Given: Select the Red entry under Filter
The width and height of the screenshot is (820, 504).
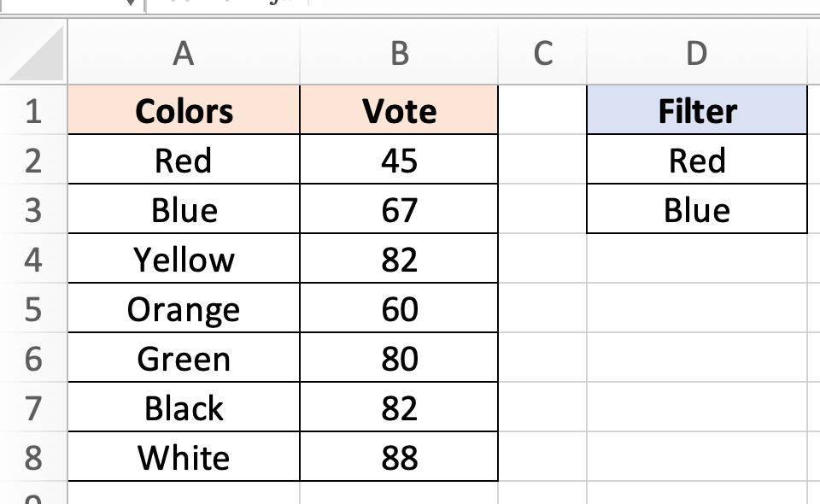Looking at the screenshot, I should click(696, 160).
